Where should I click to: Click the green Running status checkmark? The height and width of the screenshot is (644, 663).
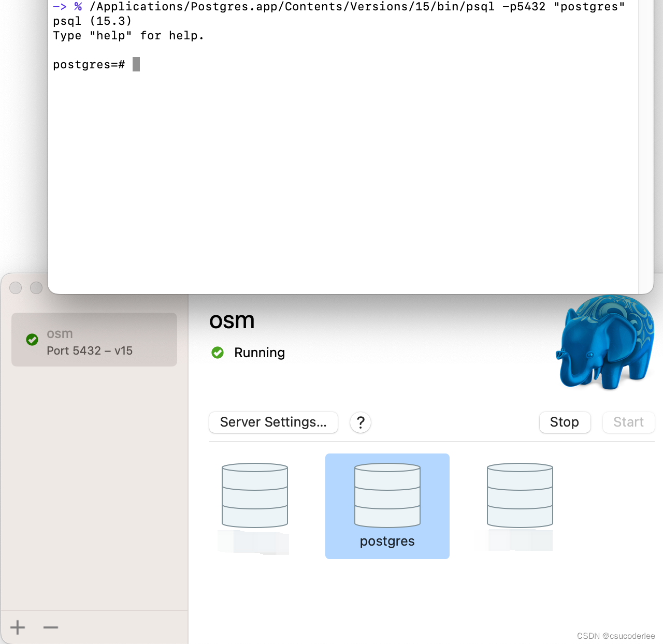point(218,353)
